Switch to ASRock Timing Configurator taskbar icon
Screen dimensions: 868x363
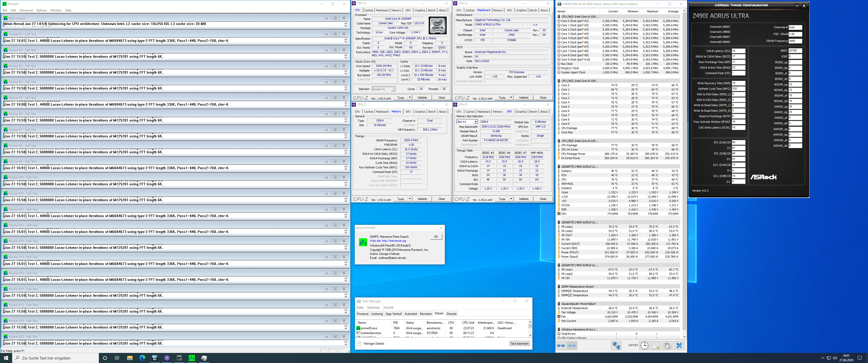(179, 358)
